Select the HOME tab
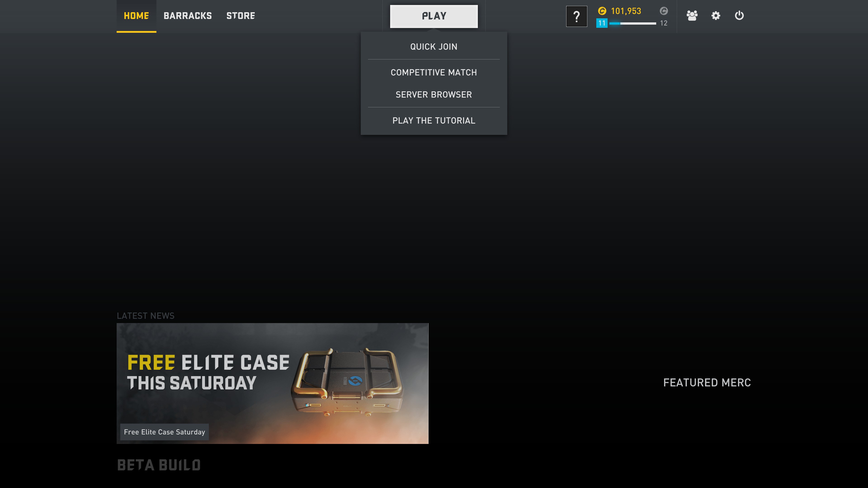This screenshot has width=868, height=488. 136,16
